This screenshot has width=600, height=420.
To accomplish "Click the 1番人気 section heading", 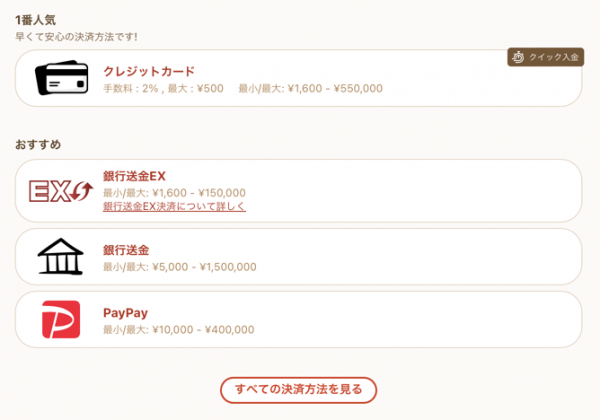I will 36,20.
